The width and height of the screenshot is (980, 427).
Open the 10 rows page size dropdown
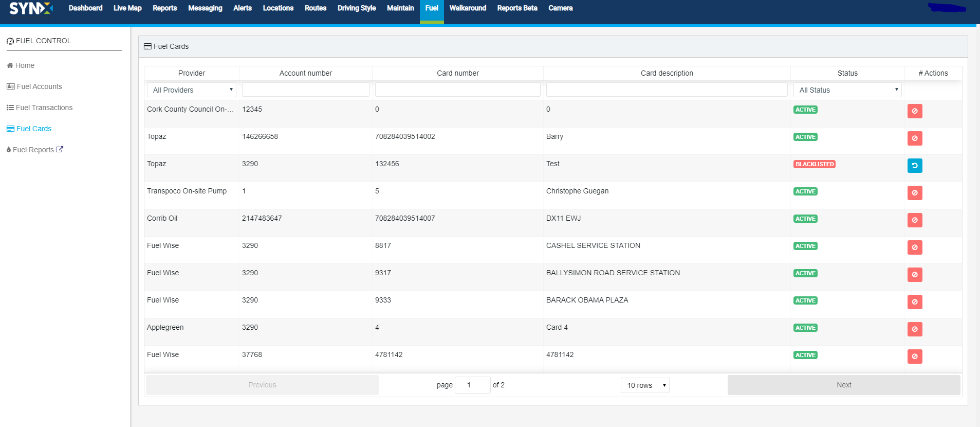[645, 385]
